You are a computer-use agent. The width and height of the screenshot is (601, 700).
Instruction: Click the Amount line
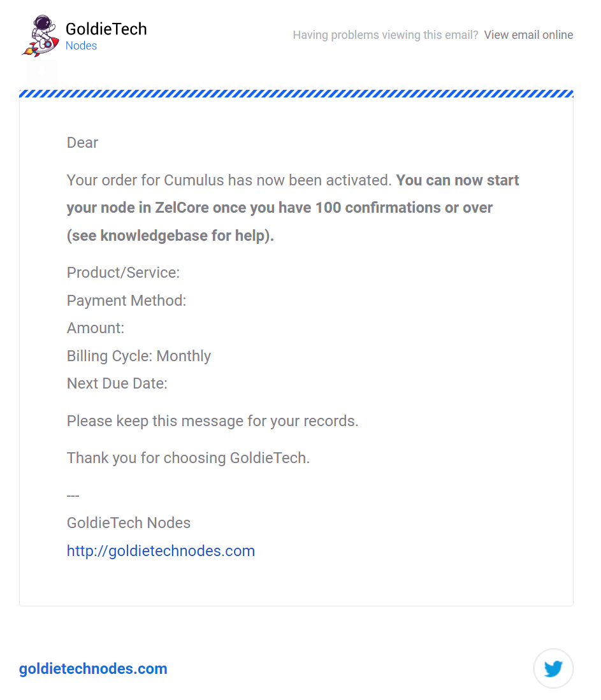tap(96, 328)
